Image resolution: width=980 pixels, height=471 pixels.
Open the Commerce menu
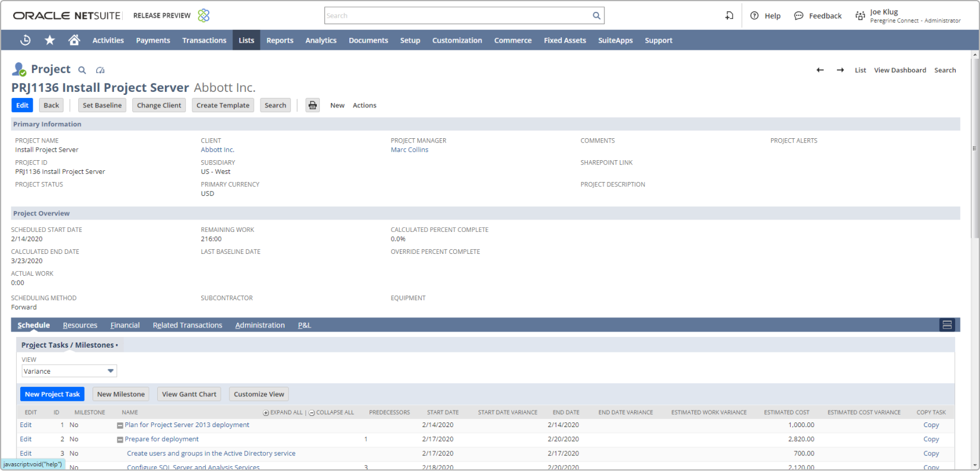pyautogui.click(x=513, y=40)
